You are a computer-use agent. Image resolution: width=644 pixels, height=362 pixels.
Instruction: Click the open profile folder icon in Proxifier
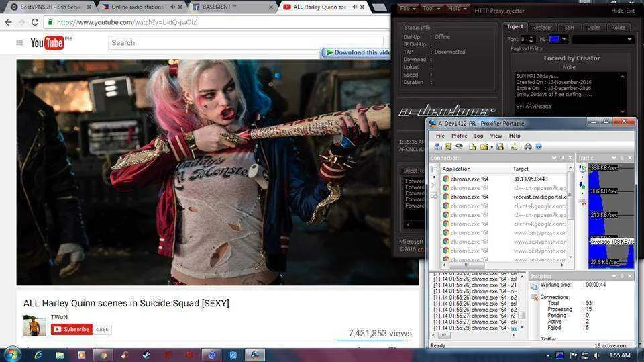(x=484, y=147)
